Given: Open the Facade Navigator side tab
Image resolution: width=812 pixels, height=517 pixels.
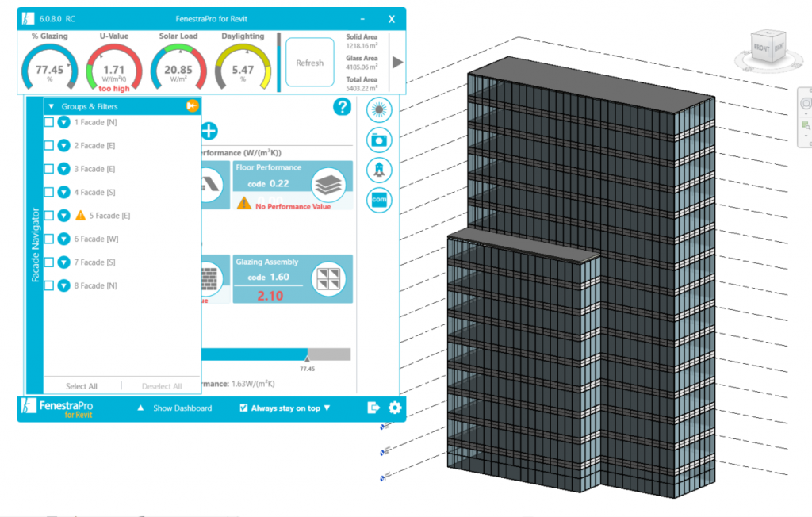Looking at the screenshot, I should [35, 245].
